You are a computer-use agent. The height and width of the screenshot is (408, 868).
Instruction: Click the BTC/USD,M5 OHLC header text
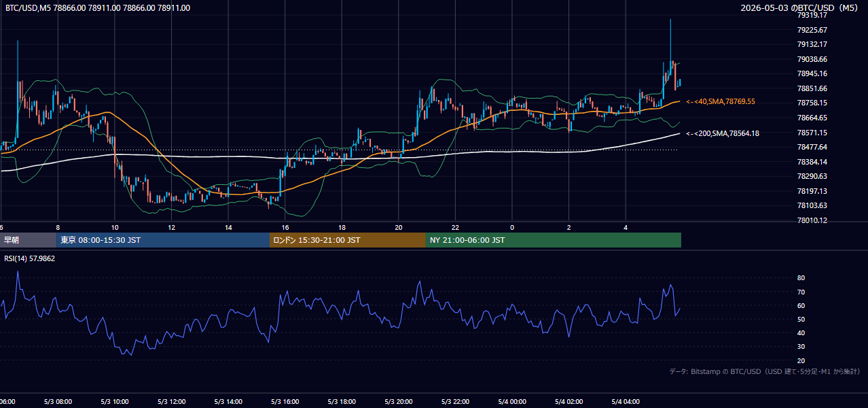point(98,8)
